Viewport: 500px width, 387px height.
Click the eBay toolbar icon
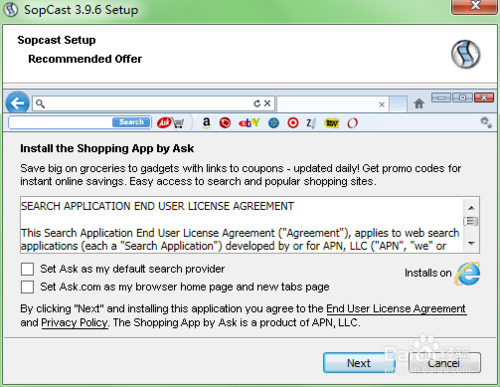[x=249, y=123]
